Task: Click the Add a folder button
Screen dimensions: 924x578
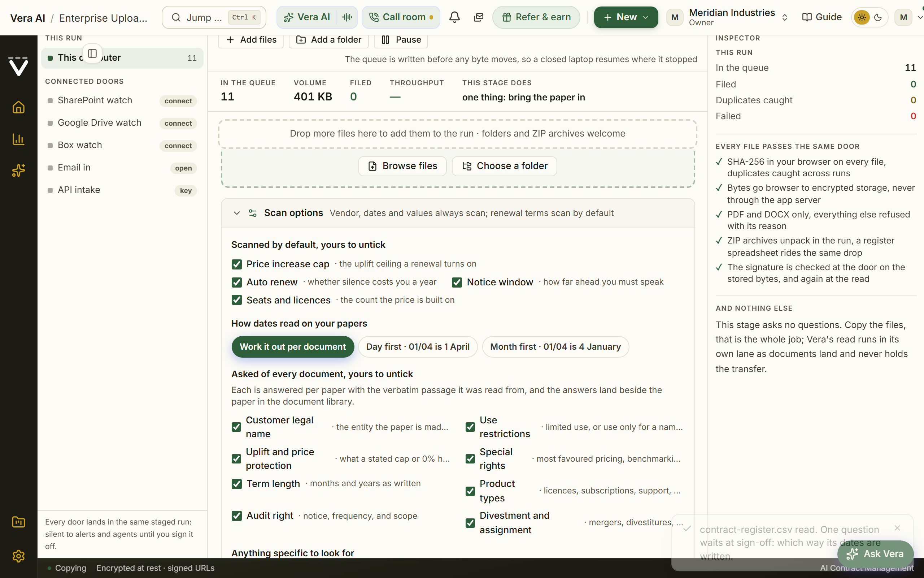Action: pos(329,40)
